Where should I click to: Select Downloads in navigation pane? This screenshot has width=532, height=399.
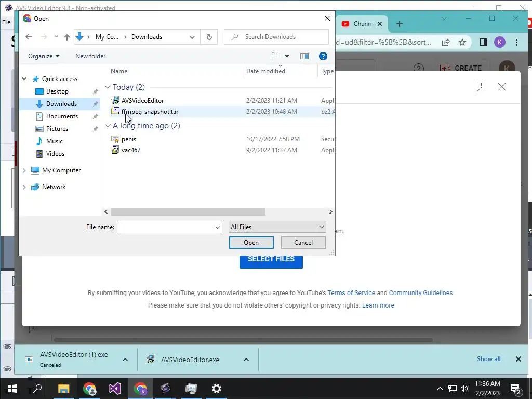pos(61,104)
